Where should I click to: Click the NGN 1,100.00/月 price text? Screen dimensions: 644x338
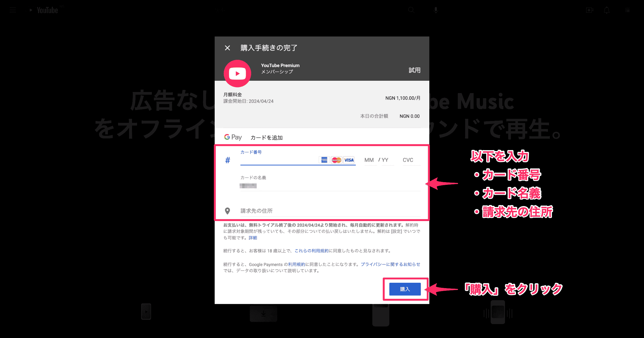point(403,98)
